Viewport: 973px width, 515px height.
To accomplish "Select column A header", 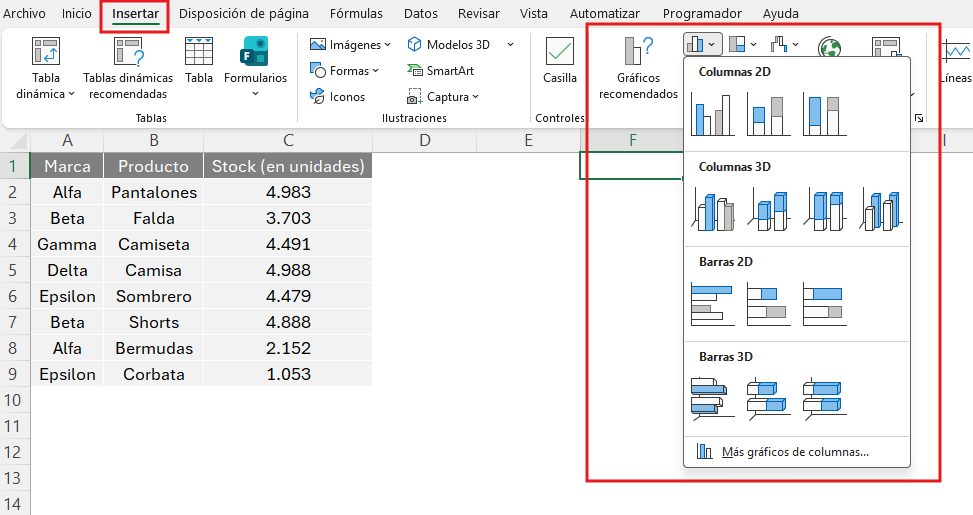I will pyautogui.click(x=67, y=140).
